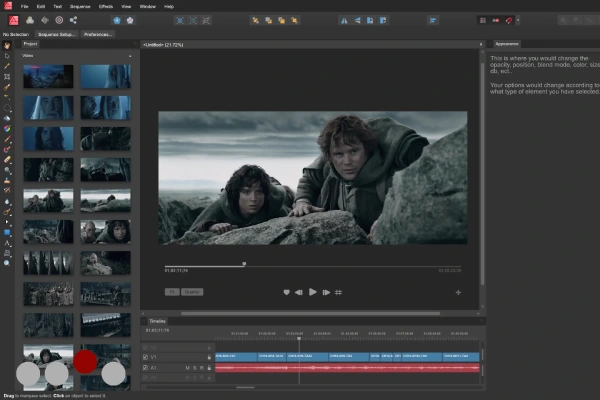The height and width of the screenshot is (400, 600).
Task: Toggle the A1 track enable checkbox
Action: click(x=145, y=367)
